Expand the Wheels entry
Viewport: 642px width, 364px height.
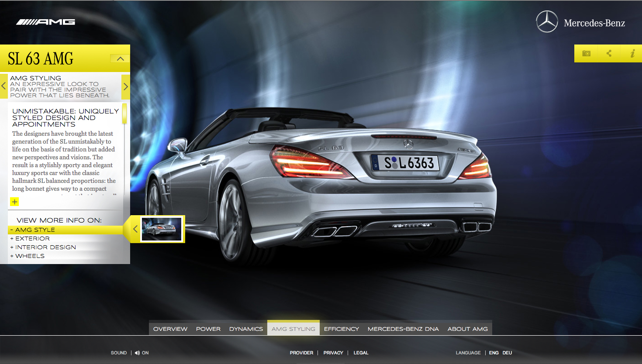[x=27, y=256]
